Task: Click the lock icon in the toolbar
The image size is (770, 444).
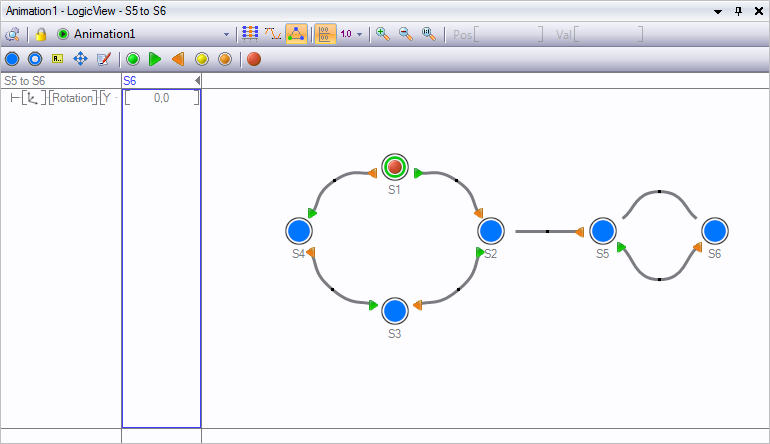Action: pyautogui.click(x=41, y=34)
